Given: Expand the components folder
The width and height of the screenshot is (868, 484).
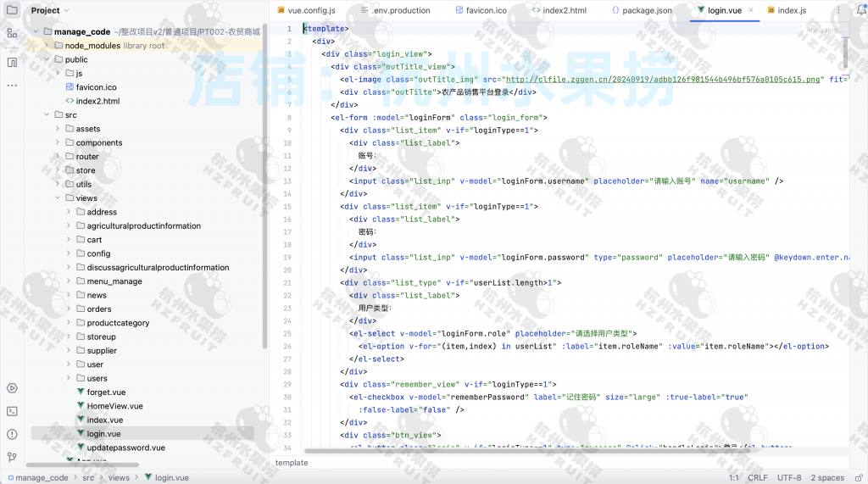Looking at the screenshot, I should click(x=58, y=142).
